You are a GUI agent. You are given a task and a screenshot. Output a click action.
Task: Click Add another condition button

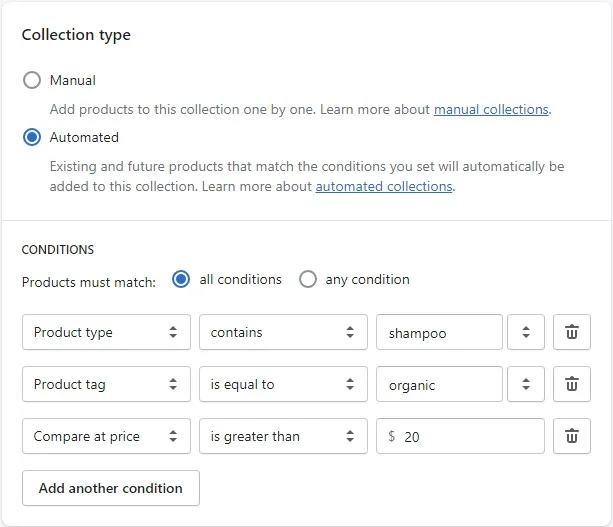[110, 488]
